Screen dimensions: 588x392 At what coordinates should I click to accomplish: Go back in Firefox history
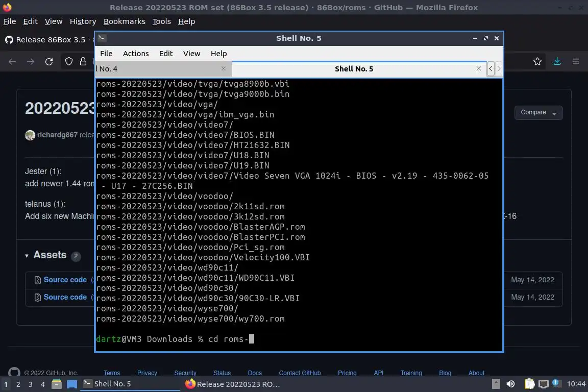pyautogui.click(x=12, y=62)
